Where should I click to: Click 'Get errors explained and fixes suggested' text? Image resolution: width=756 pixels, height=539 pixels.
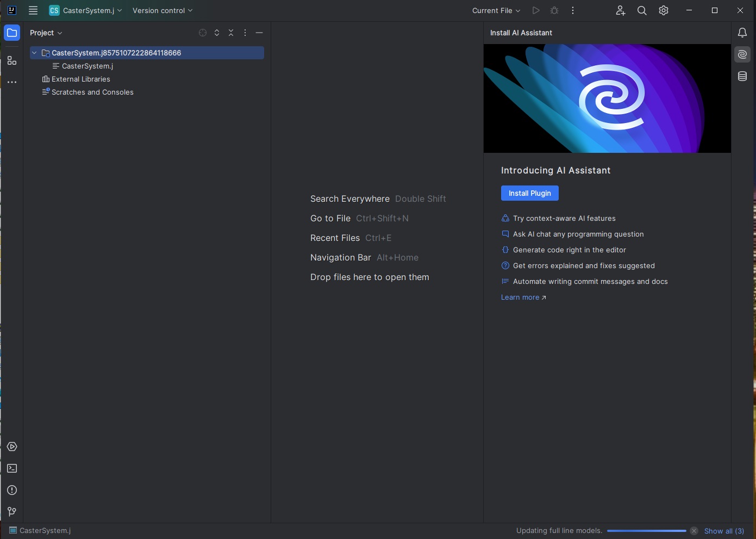pos(584,265)
